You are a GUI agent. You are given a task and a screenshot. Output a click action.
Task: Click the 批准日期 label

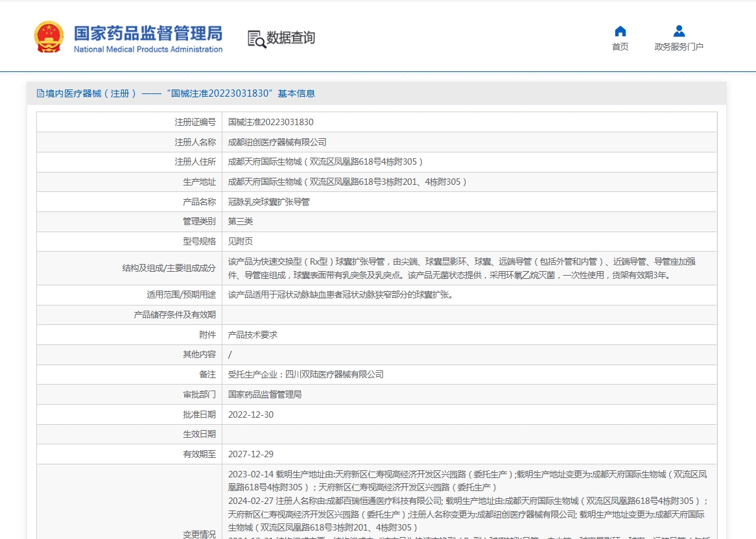(x=199, y=414)
